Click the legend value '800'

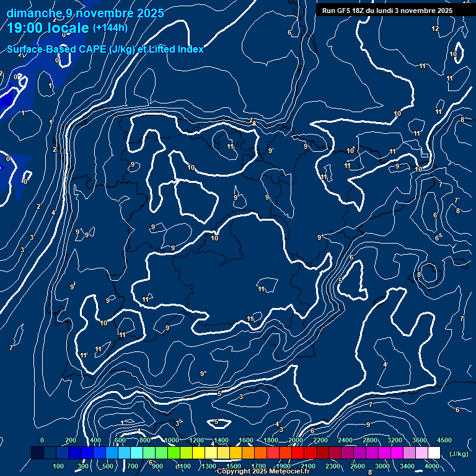coord(145,440)
